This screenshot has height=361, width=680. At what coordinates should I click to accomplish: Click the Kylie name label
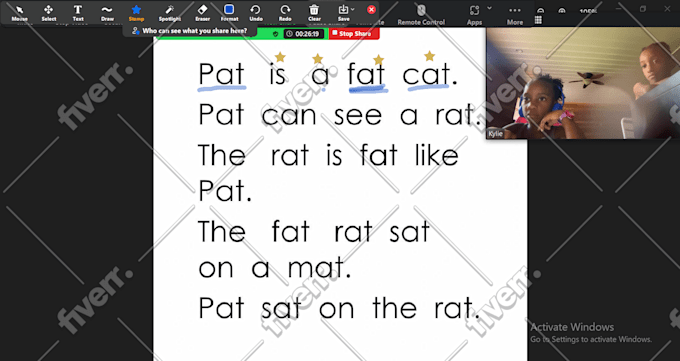pyautogui.click(x=496, y=134)
